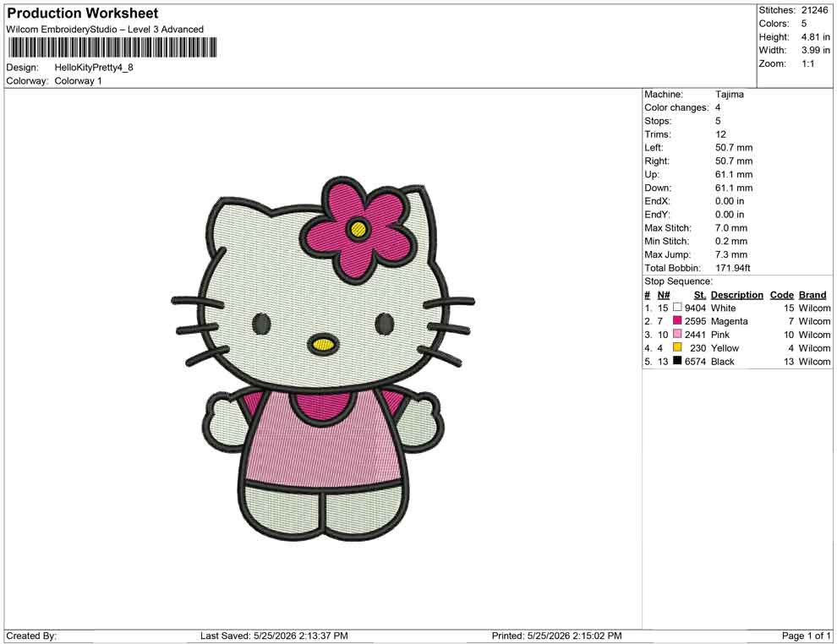Click the Max Stitch value '7.0 mm'
The image size is (837, 644).
(731, 228)
